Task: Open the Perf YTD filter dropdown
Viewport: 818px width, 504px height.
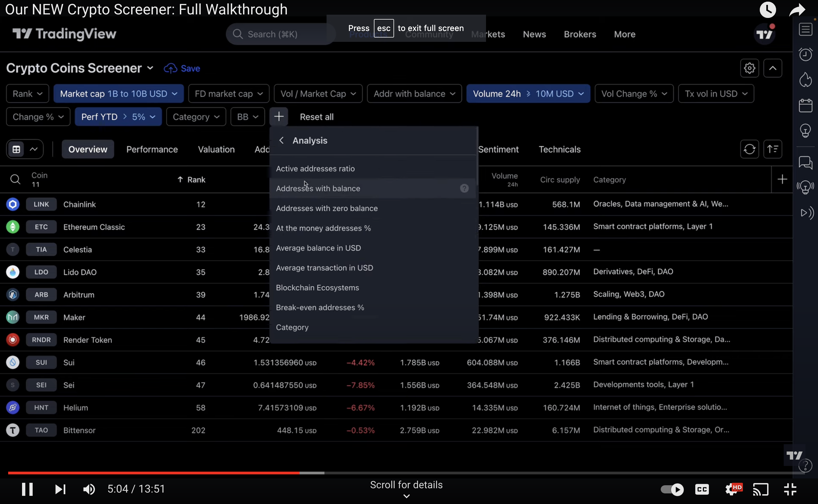Action: (x=118, y=117)
